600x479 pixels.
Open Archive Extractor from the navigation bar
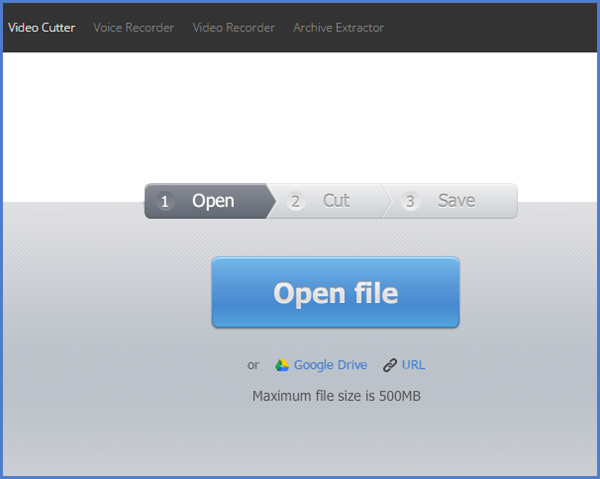pos(338,28)
